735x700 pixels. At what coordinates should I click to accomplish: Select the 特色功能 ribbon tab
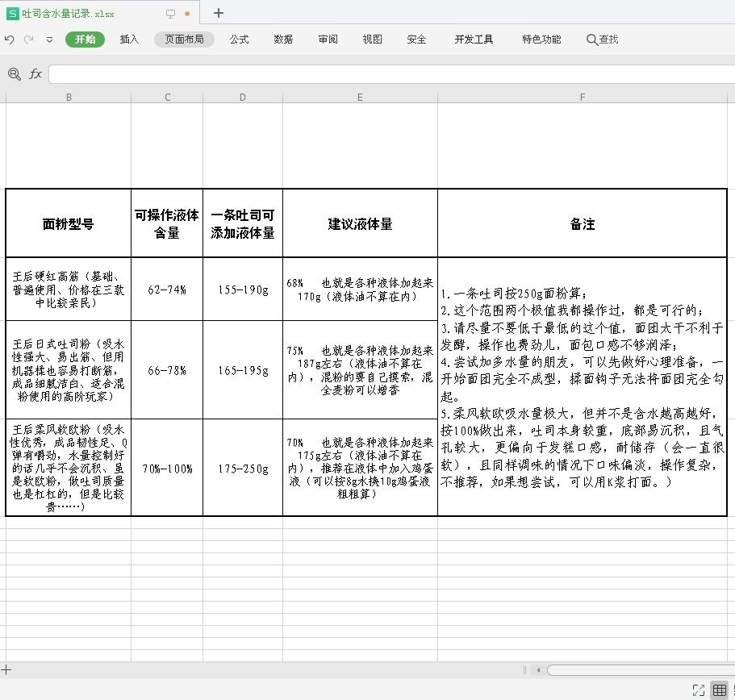click(541, 39)
